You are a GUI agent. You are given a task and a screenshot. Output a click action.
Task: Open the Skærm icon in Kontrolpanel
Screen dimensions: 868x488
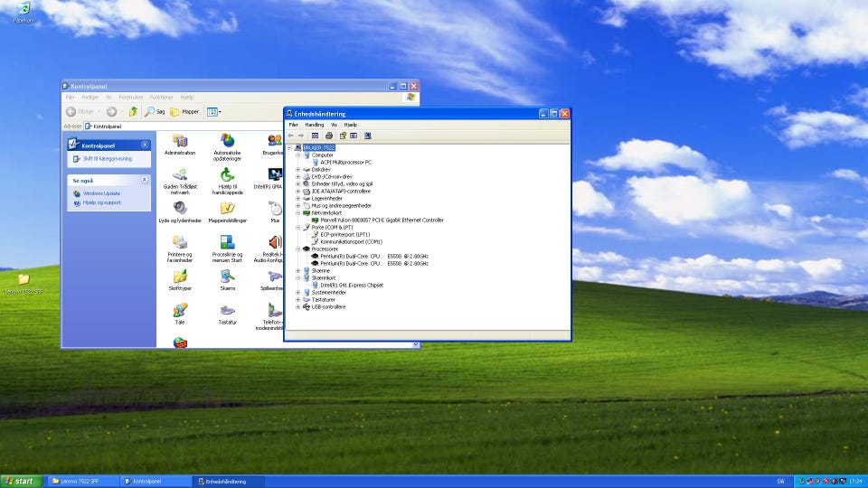[x=227, y=280]
